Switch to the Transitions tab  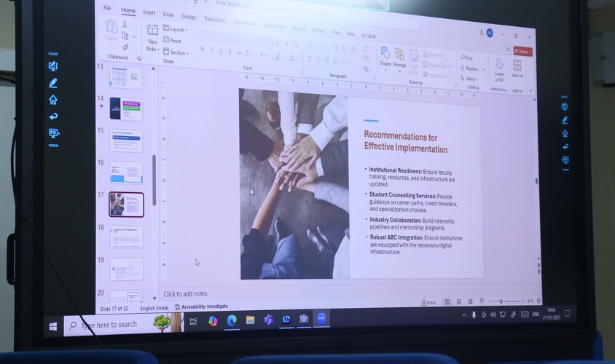click(x=214, y=19)
